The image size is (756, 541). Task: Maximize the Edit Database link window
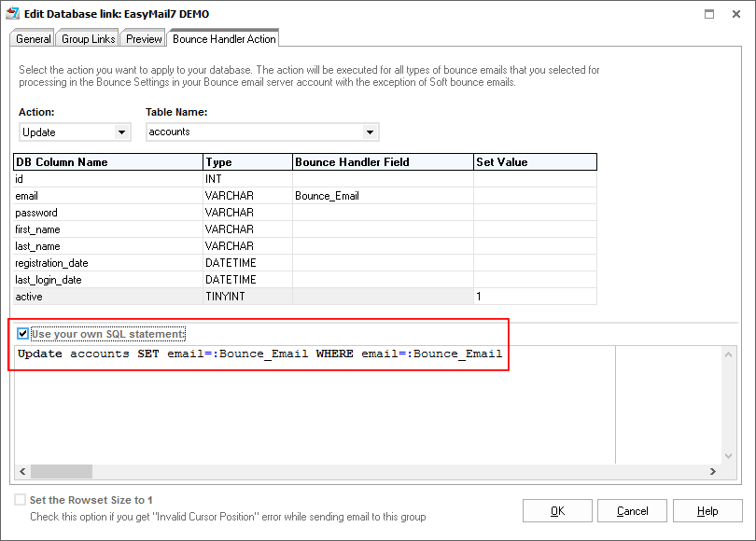coord(709,14)
